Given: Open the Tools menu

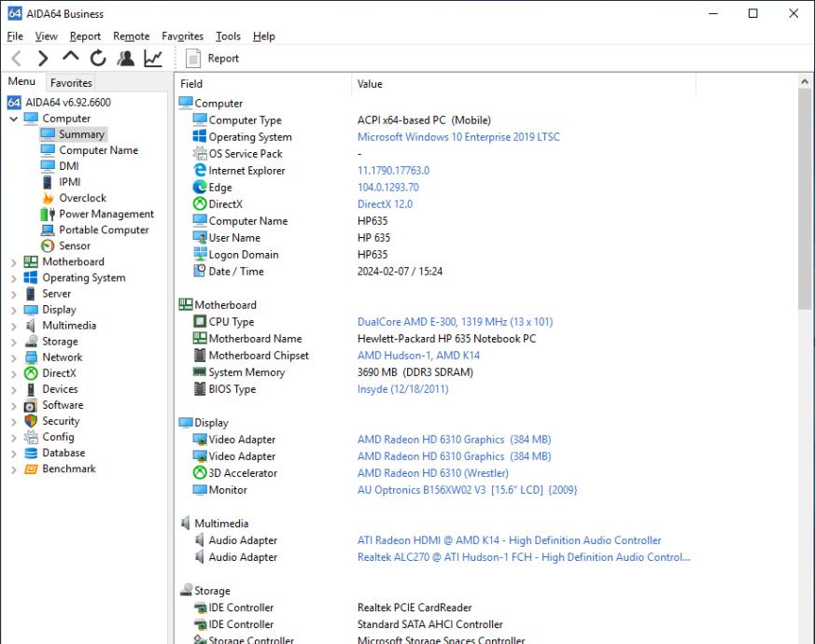Looking at the screenshot, I should click(x=228, y=36).
